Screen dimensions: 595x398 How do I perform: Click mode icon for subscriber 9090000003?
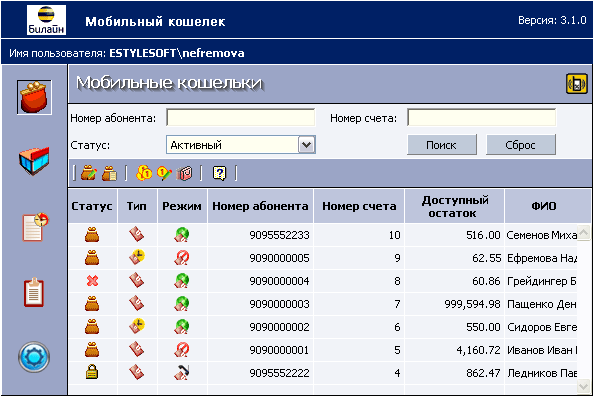point(182,304)
